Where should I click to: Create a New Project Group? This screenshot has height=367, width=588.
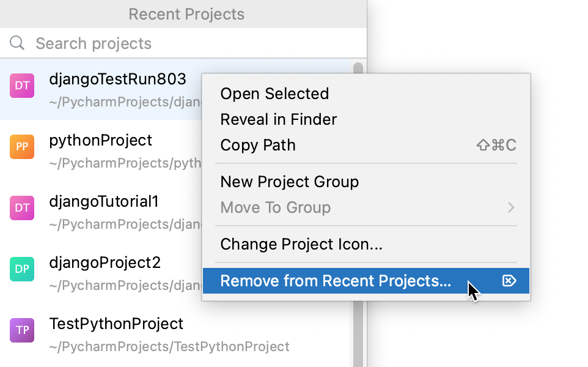pyautogui.click(x=290, y=182)
